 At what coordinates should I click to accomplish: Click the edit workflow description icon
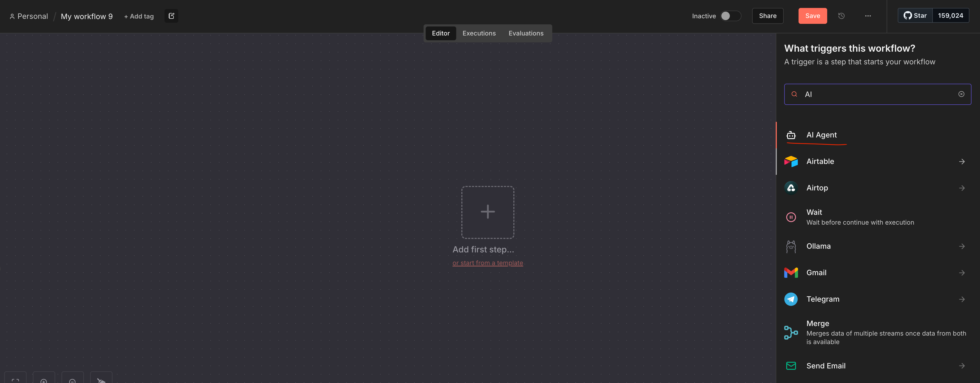point(171,16)
